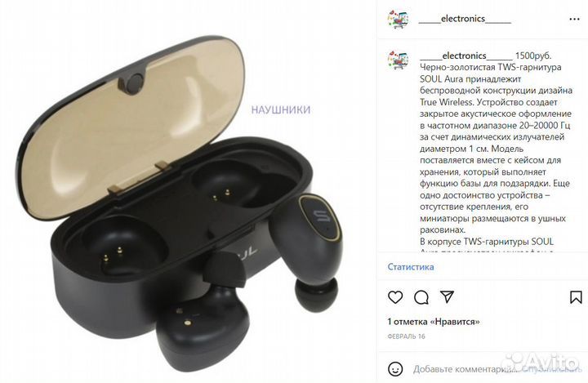This screenshot has width=588, height=383.
Task: View post Статистика insights
Action: pos(411,267)
